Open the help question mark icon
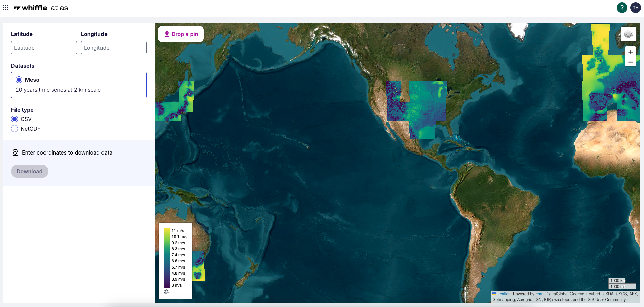This screenshot has width=644, height=307. point(622,7)
